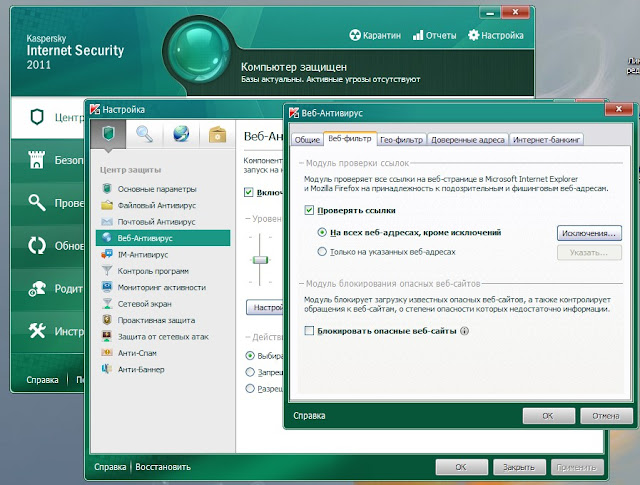Click Справка link in Настройка window
640x485 pixels.
110,467
